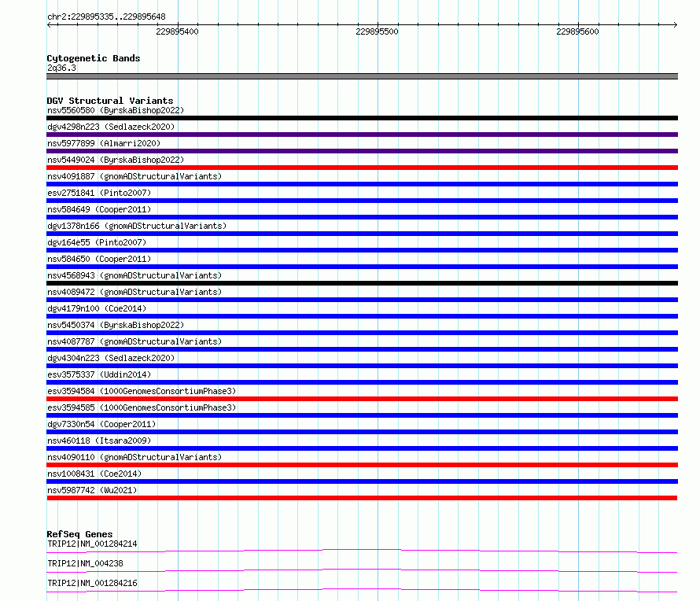Screen dimensions: 700x601
Task: Open gene transcript TRIP12|NM_004238
Action: point(85,563)
